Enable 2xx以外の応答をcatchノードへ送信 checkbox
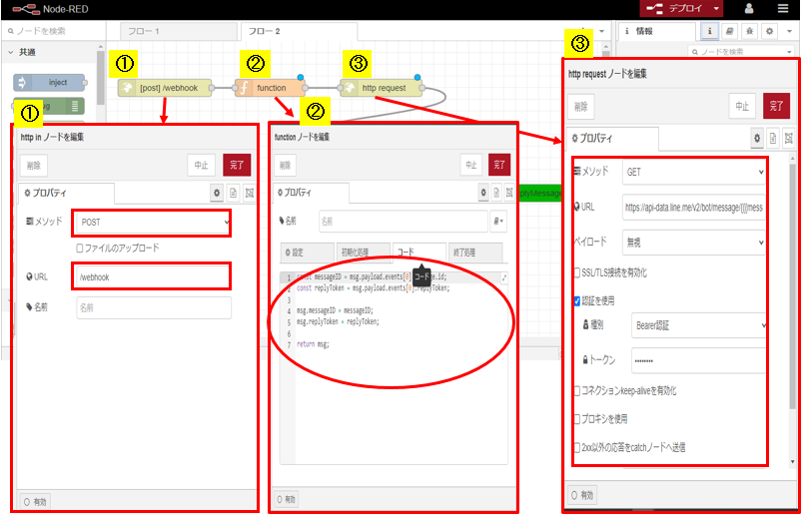812x518 pixels. (577, 447)
